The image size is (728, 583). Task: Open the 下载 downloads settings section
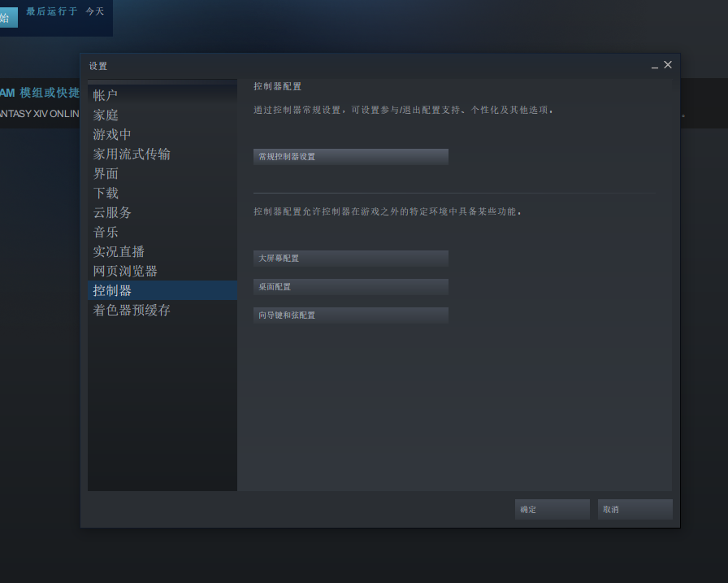(106, 193)
